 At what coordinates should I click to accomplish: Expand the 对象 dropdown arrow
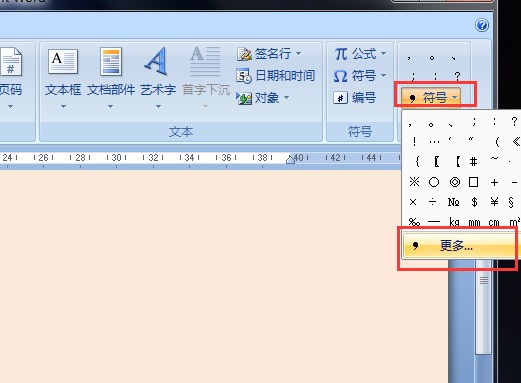(287, 98)
